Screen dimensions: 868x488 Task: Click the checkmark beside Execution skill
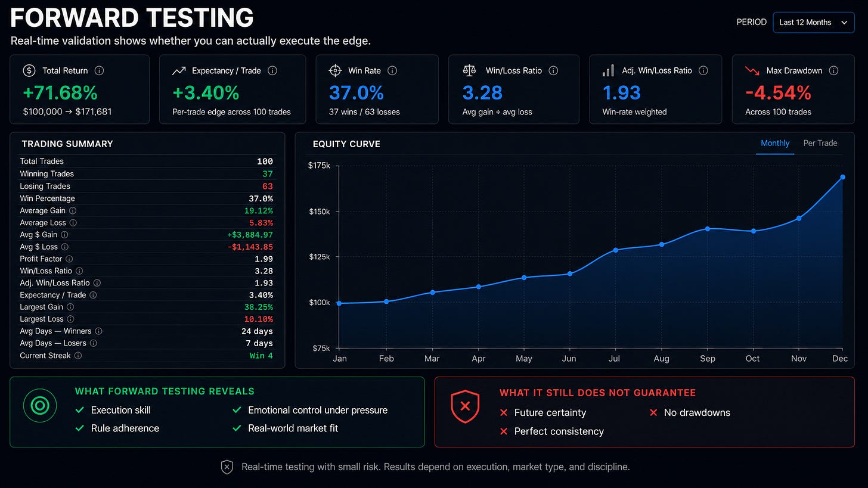click(80, 410)
